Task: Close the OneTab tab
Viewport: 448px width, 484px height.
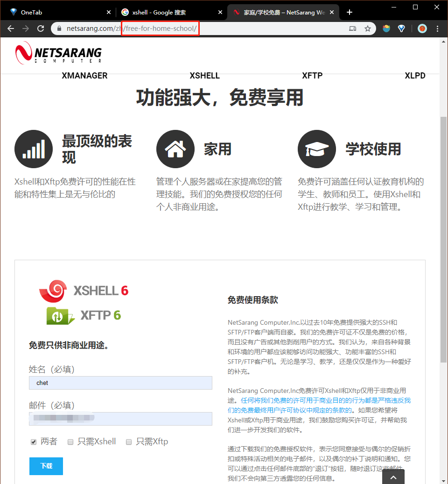Action: 109,12
